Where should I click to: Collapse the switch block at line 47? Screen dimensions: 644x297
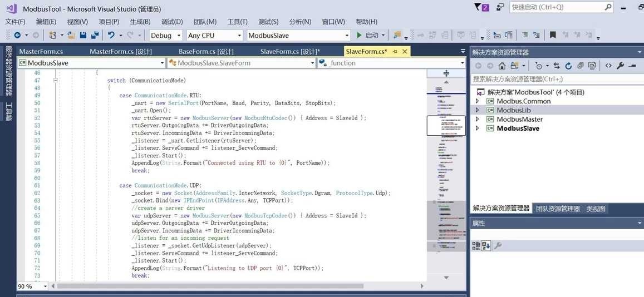point(56,81)
